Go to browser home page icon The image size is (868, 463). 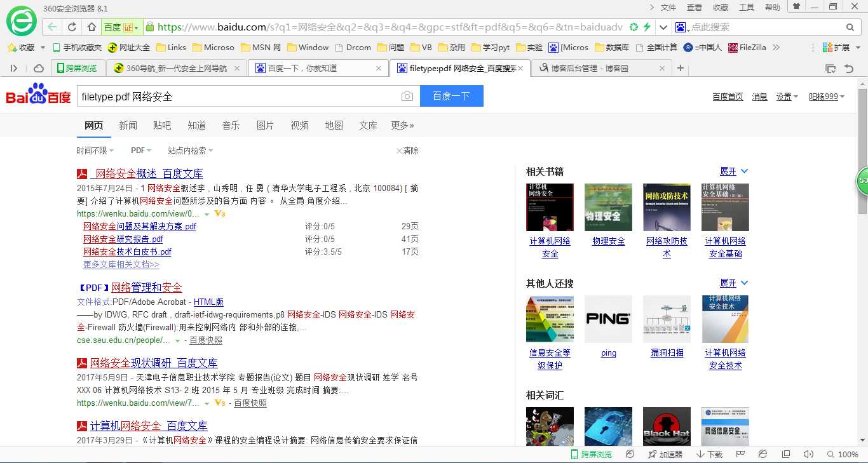pyautogui.click(x=92, y=27)
